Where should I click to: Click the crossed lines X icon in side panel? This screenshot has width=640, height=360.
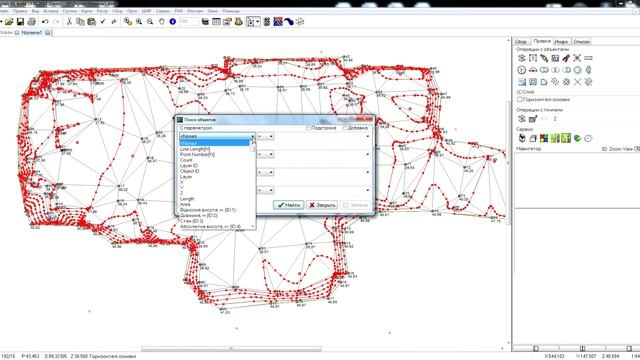[x=577, y=82]
